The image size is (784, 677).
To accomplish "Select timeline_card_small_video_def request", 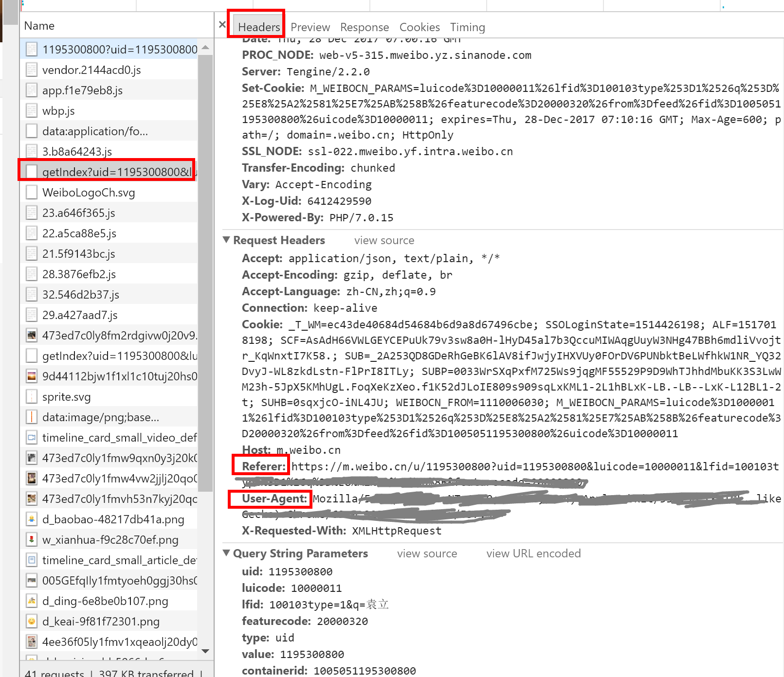I will [109, 438].
